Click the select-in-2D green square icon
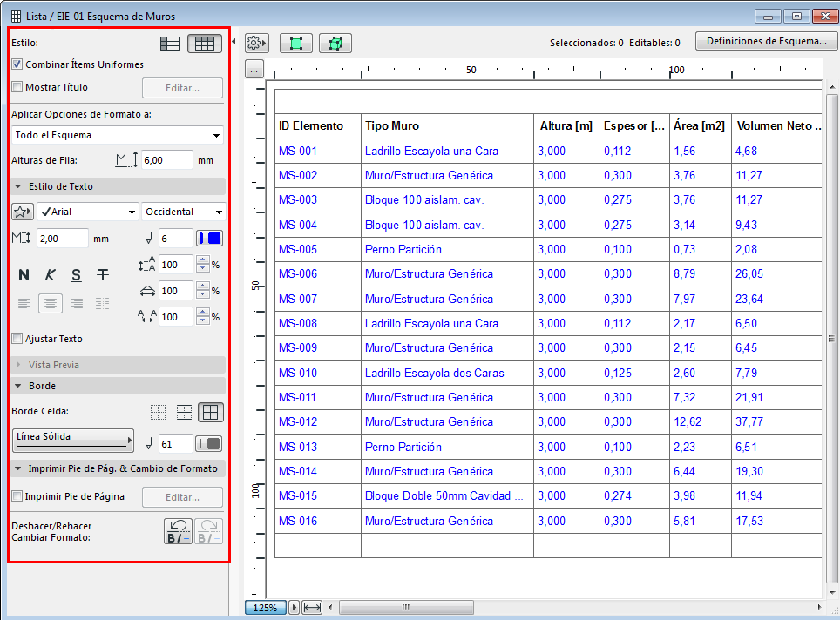The height and width of the screenshot is (620, 840). (296, 43)
